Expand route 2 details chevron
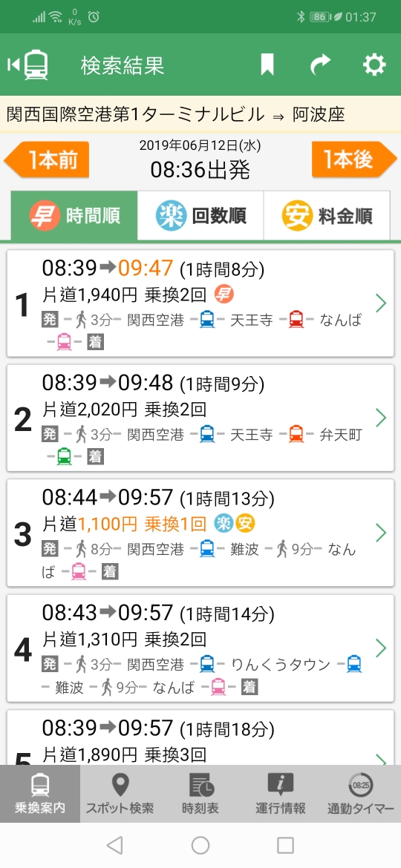401x868 pixels. (380, 418)
